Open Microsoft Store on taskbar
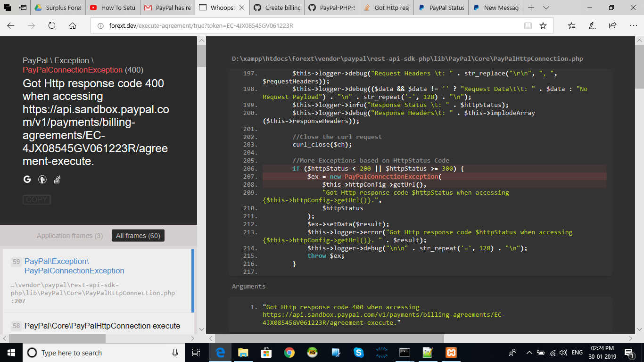644x362 pixels. pyautogui.click(x=266, y=353)
